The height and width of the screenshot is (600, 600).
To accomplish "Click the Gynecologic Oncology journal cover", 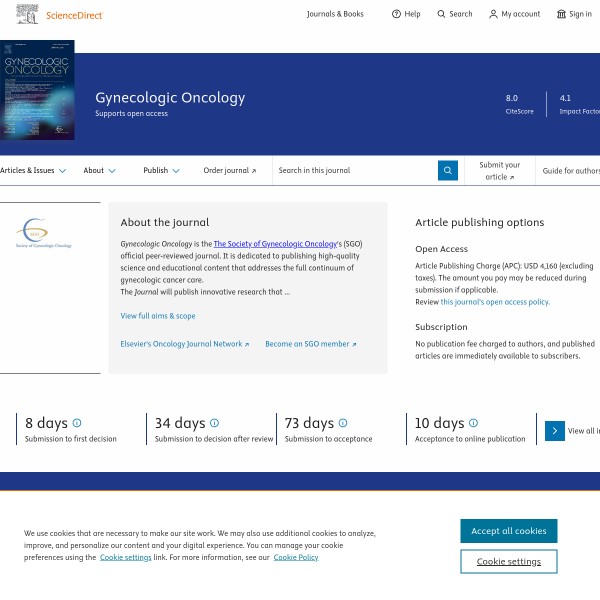I will (37, 90).
